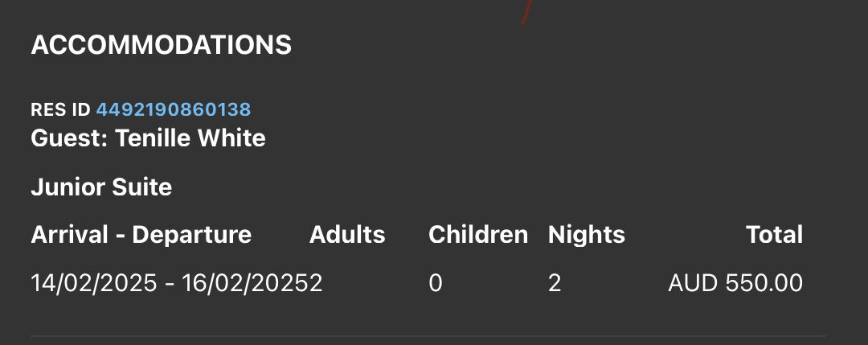Click the divider line below the reservation row
The height and width of the screenshot is (345, 868).
point(428,335)
